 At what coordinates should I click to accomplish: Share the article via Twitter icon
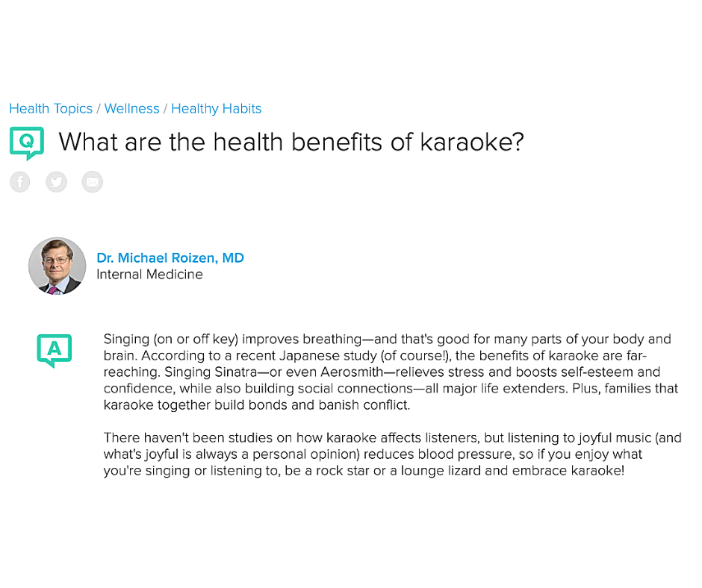pyautogui.click(x=57, y=182)
